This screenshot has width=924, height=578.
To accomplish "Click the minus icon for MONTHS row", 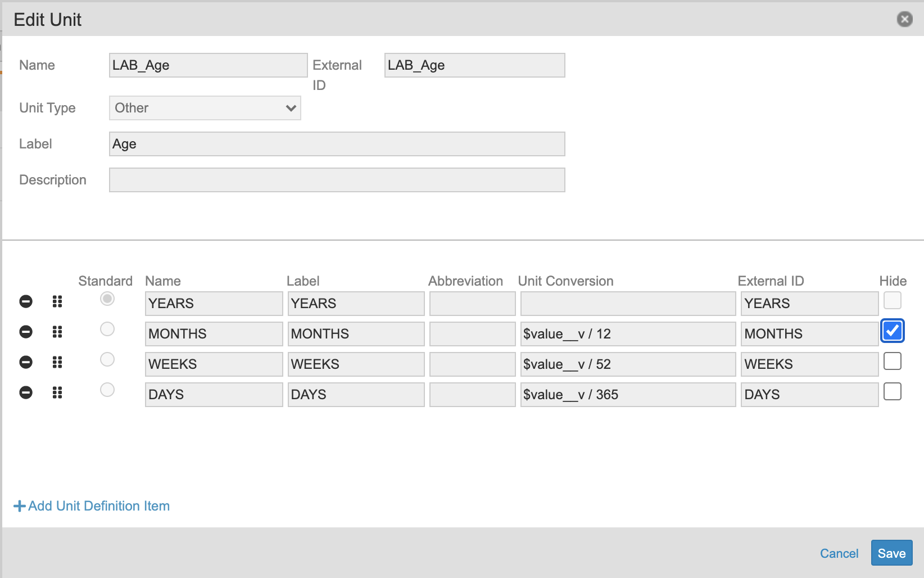I will 26,332.
